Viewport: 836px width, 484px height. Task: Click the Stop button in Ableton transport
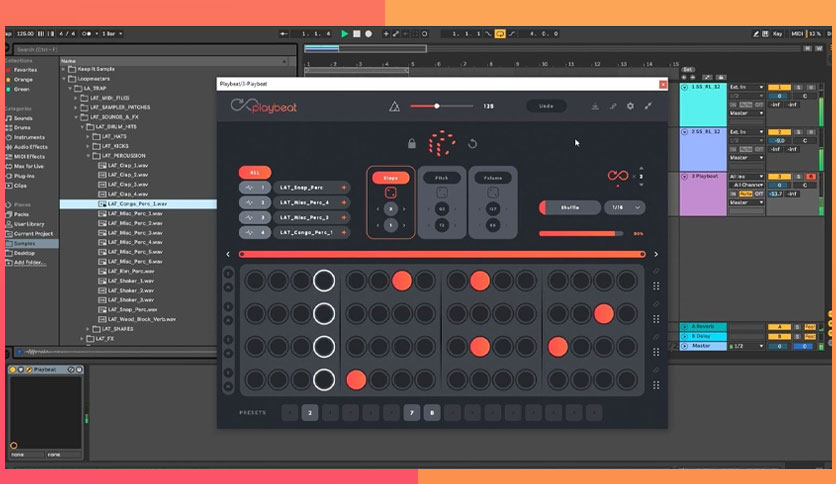[357, 34]
